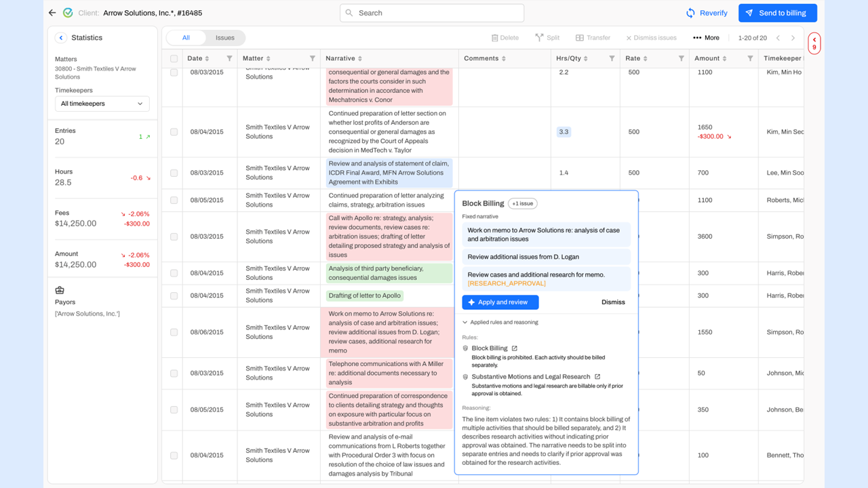Switch to the All tab
The image size is (868, 488).
tap(186, 38)
